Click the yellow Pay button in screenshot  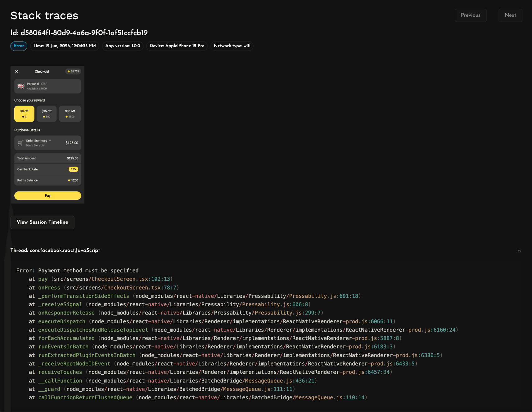pyautogui.click(x=47, y=195)
